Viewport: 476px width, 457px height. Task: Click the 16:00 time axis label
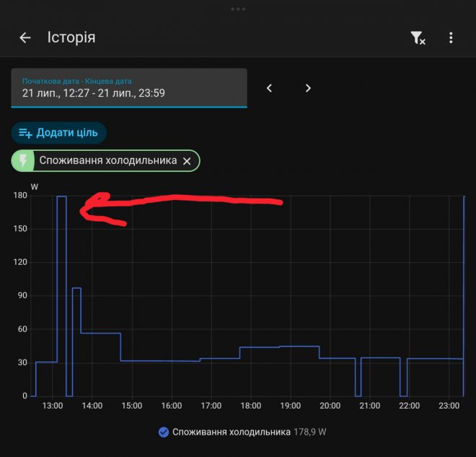pos(172,406)
